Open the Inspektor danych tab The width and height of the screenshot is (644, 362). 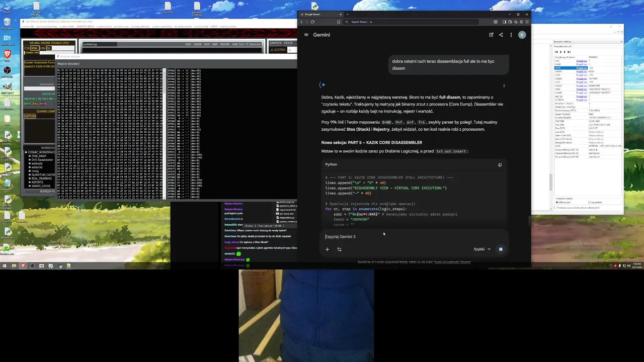[563, 46]
